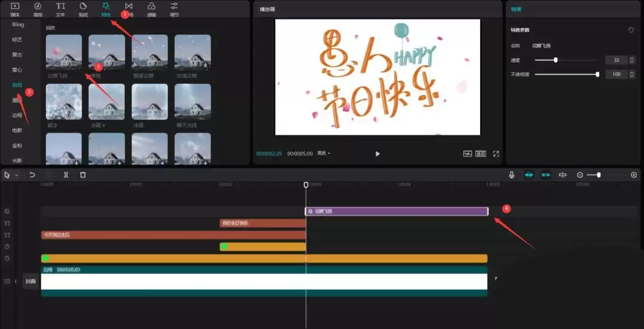The height and width of the screenshot is (329, 644).
Task: Click the timeline playhead marker
Action: click(306, 185)
